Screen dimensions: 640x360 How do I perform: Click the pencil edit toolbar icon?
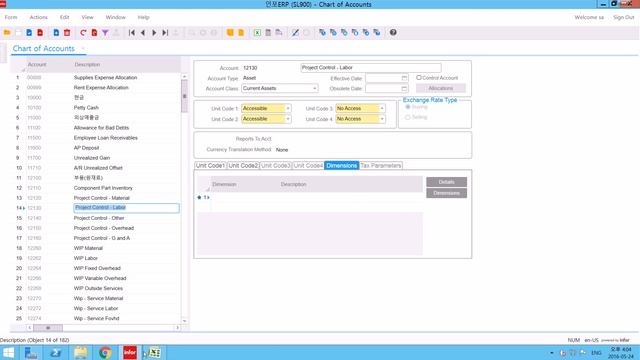pyautogui.click(x=295, y=33)
